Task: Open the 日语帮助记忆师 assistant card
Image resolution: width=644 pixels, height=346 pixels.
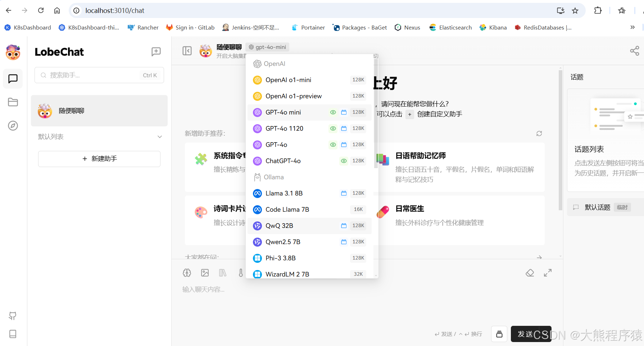Action: point(459,167)
